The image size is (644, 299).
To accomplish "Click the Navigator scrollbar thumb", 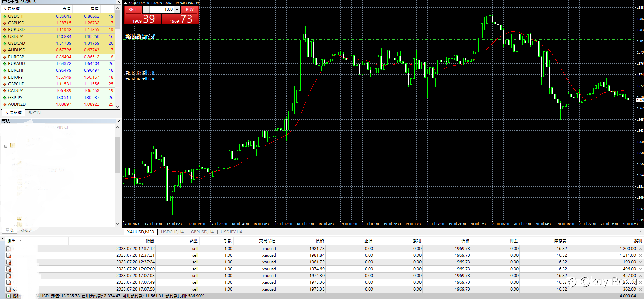I will (x=118, y=155).
